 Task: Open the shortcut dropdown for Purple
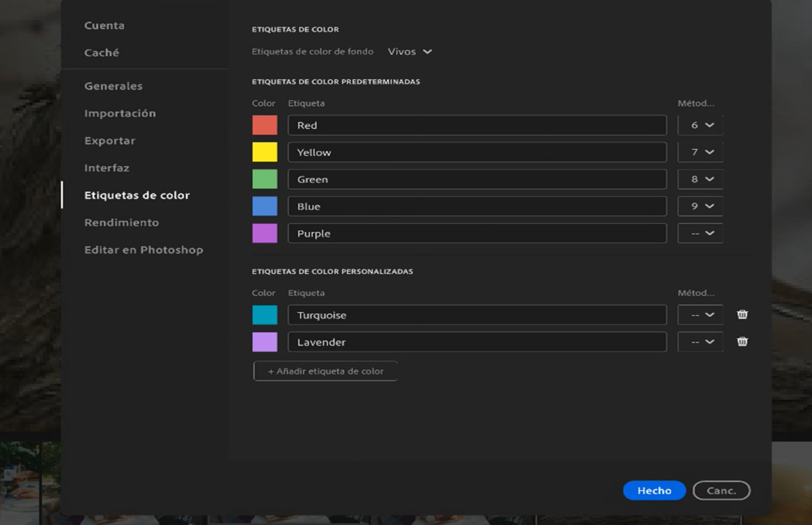pos(700,234)
